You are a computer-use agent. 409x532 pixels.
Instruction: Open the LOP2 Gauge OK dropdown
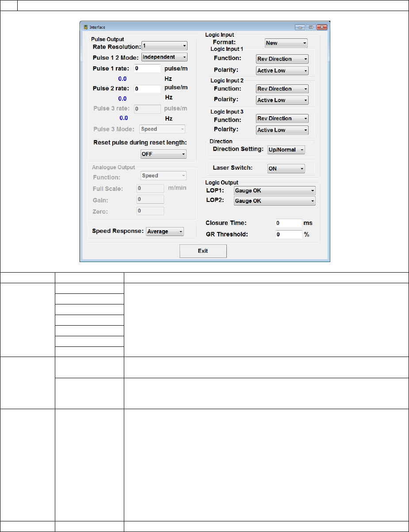coord(275,201)
